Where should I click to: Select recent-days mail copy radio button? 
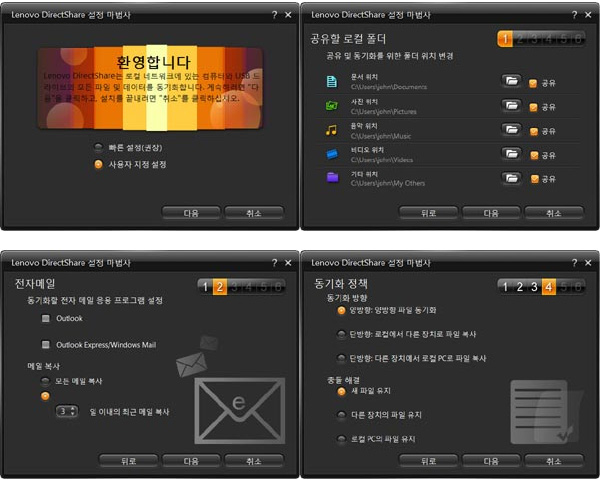[x=45, y=396]
